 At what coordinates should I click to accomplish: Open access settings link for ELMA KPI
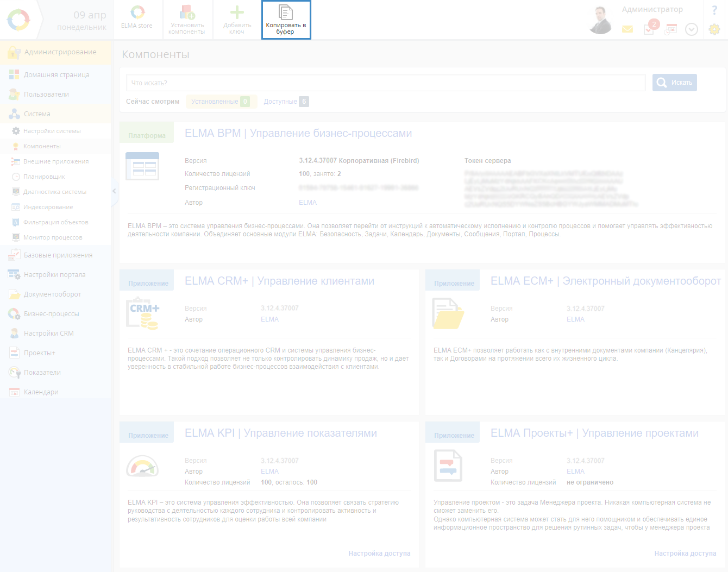379,554
